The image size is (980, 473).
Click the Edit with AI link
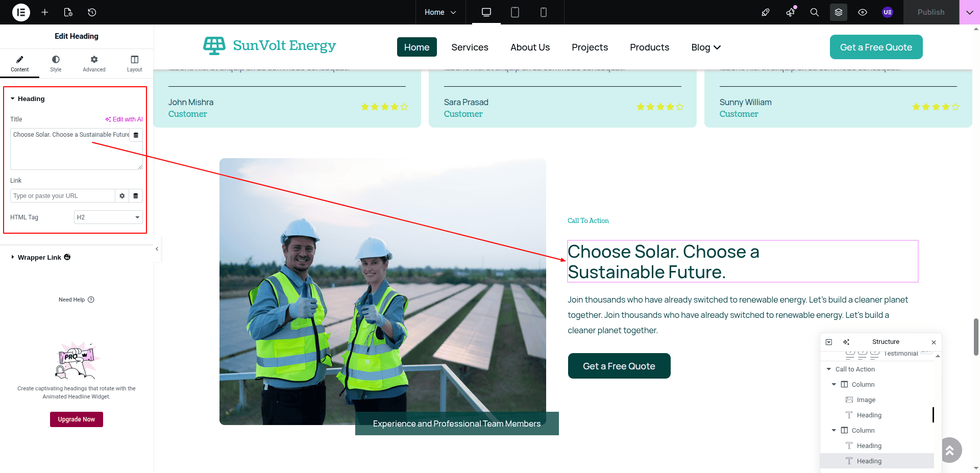(x=124, y=119)
